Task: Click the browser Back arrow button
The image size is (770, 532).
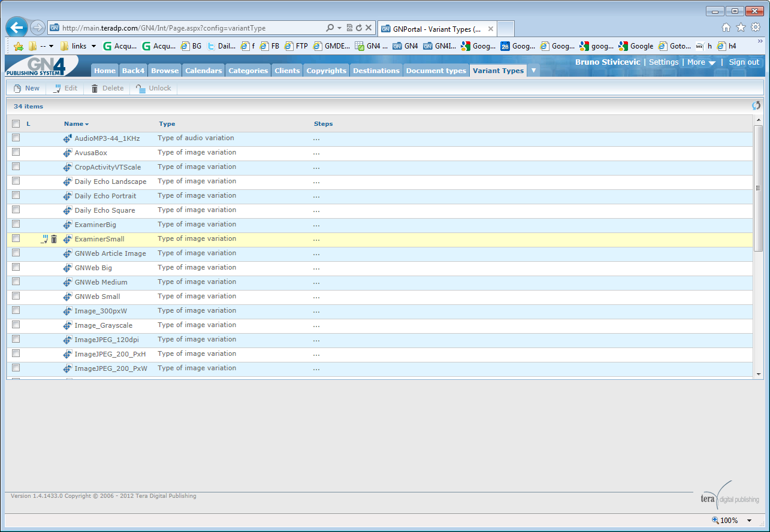Action: (x=17, y=28)
